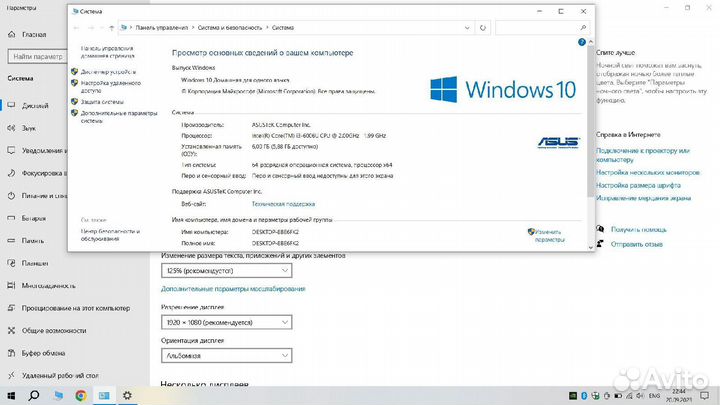Click scroll up arrow in System window
Screen dimensions: 720x405
(591, 42)
